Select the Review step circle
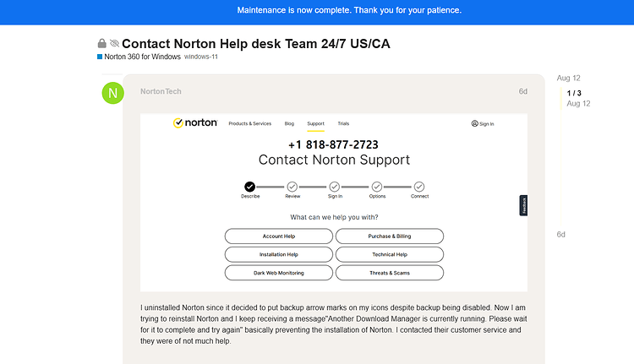634x364 pixels. point(292,187)
